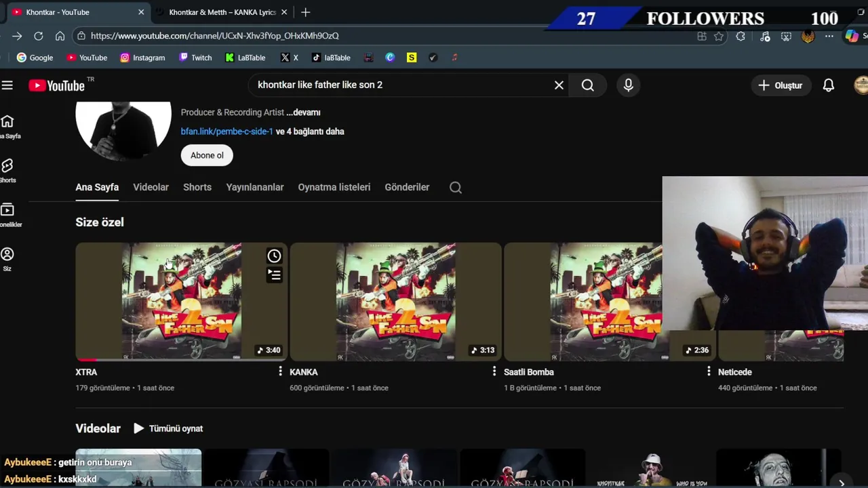The image size is (868, 488).
Task: Open the XTRA video title
Action: tap(86, 372)
